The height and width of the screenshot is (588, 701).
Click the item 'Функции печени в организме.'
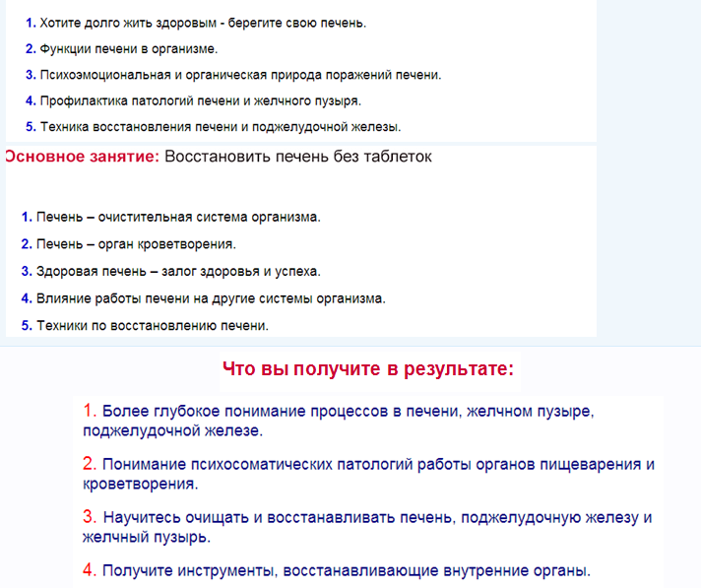pyautogui.click(x=128, y=48)
